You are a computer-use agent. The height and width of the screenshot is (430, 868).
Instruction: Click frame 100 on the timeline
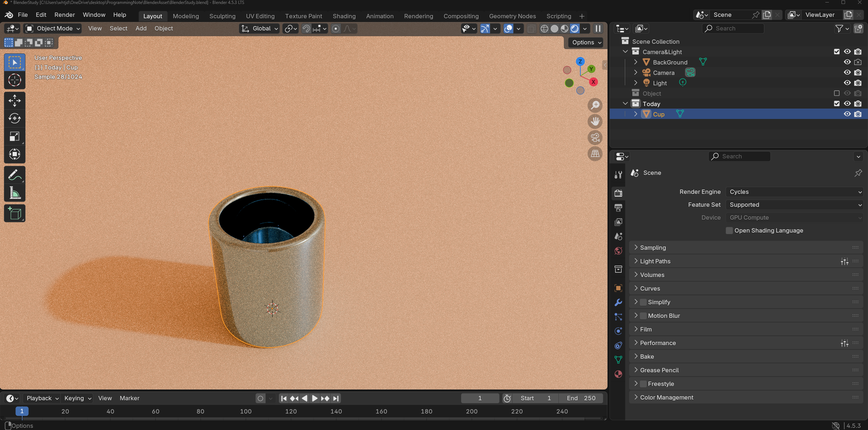point(246,411)
